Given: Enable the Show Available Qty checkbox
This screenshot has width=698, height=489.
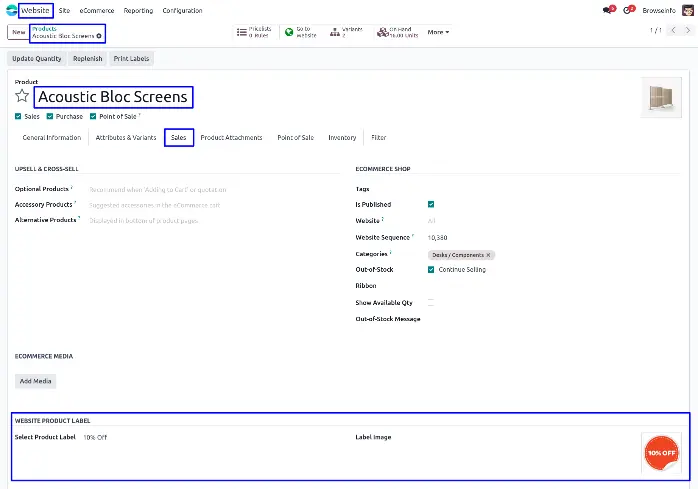Looking at the screenshot, I should point(431,302).
